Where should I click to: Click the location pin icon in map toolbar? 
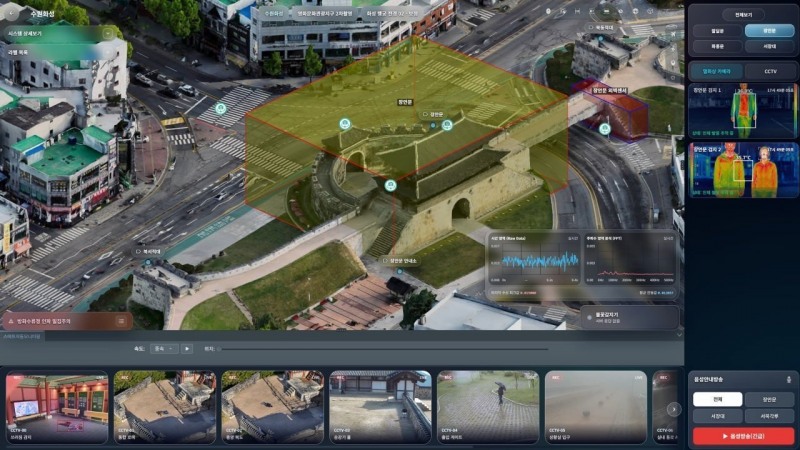[x=548, y=11]
